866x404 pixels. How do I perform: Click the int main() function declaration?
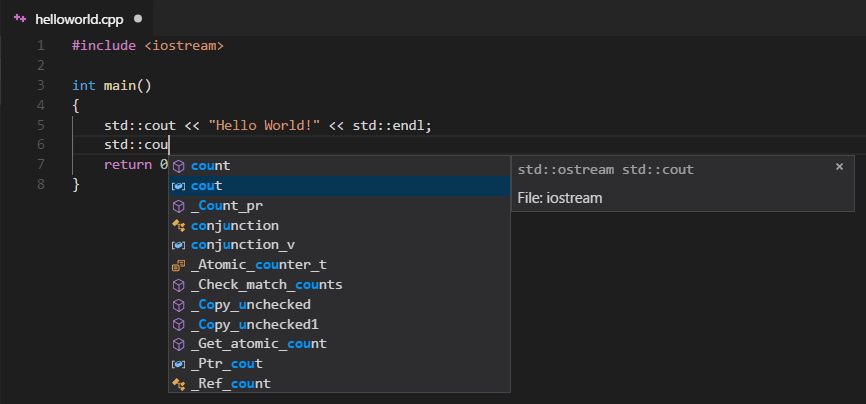[112, 85]
